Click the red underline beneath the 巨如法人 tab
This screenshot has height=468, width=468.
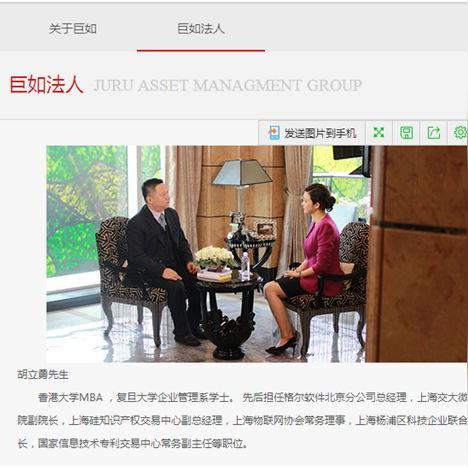tap(201, 51)
